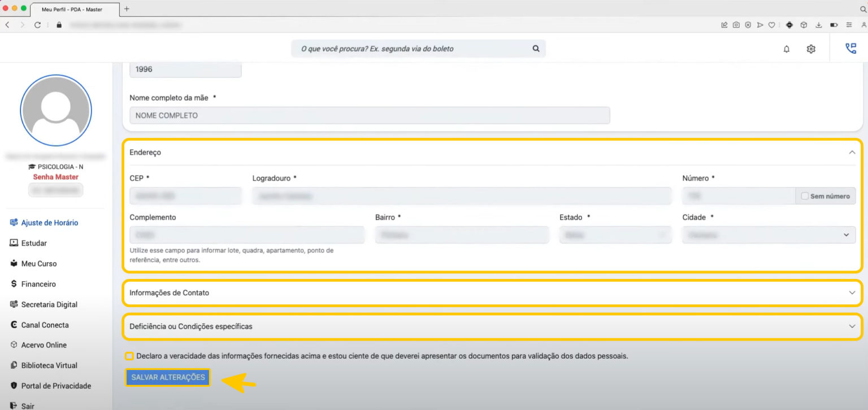
Task: Click the cube extensions icon
Action: (804, 25)
